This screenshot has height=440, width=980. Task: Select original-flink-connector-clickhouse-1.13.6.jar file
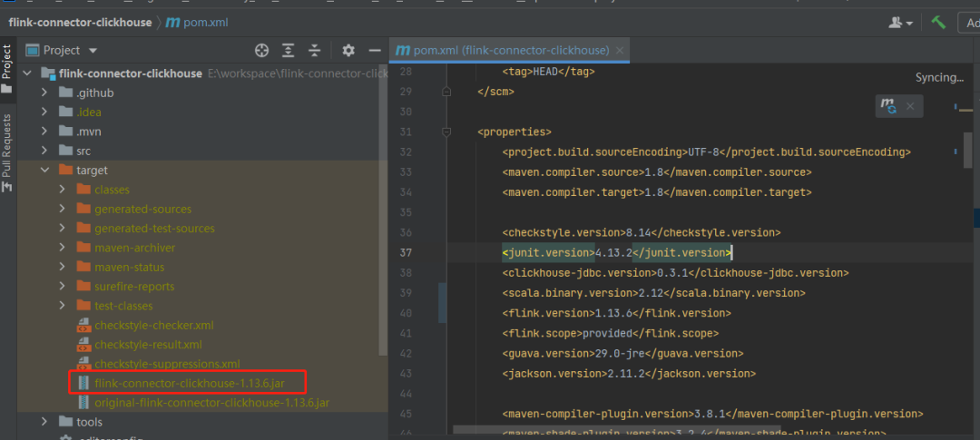tap(211, 403)
